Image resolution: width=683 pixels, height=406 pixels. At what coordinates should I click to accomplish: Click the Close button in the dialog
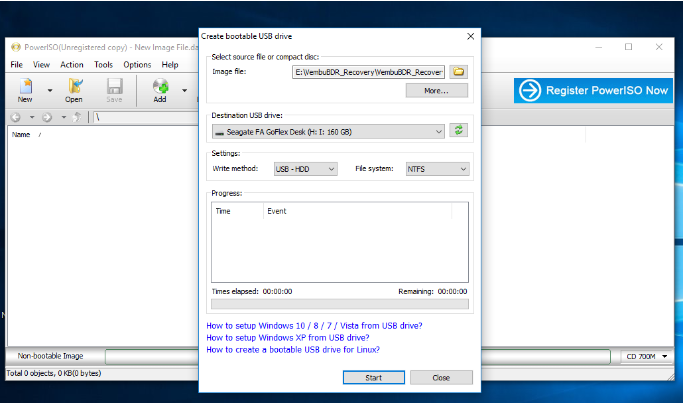441,378
